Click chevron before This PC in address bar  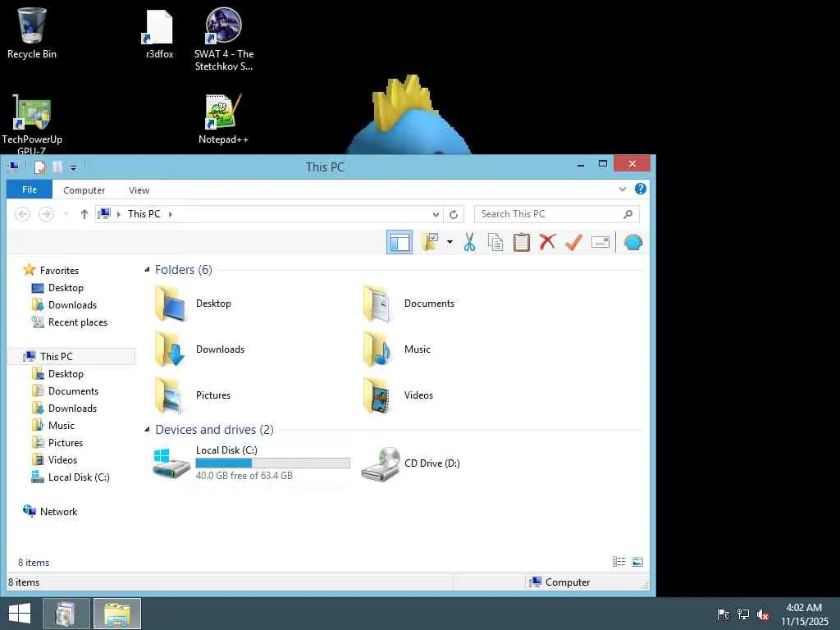[x=118, y=214]
